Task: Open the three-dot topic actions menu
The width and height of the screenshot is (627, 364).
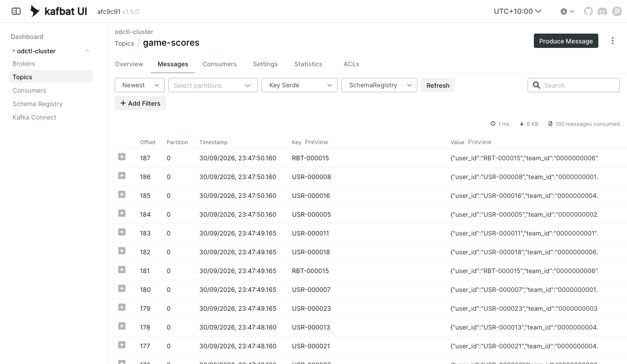Action: tap(613, 41)
